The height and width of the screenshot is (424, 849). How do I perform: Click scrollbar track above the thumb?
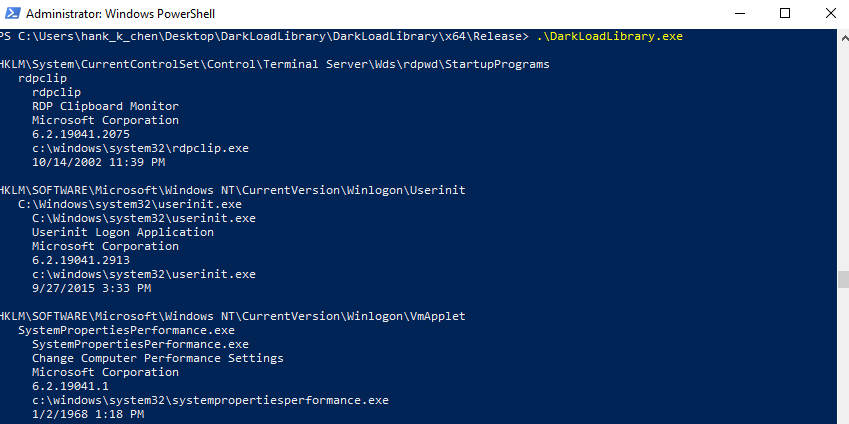[x=844, y=157]
